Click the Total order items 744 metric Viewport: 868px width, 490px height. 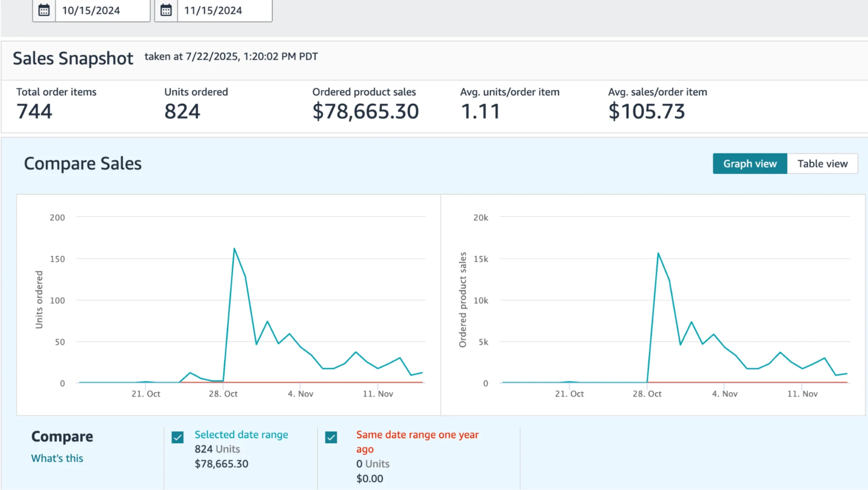tap(34, 112)
